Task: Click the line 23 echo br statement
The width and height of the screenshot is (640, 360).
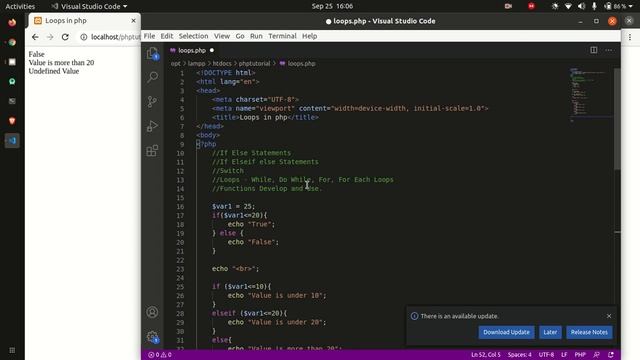Action: pyautogui.click(x=235, y=269)
